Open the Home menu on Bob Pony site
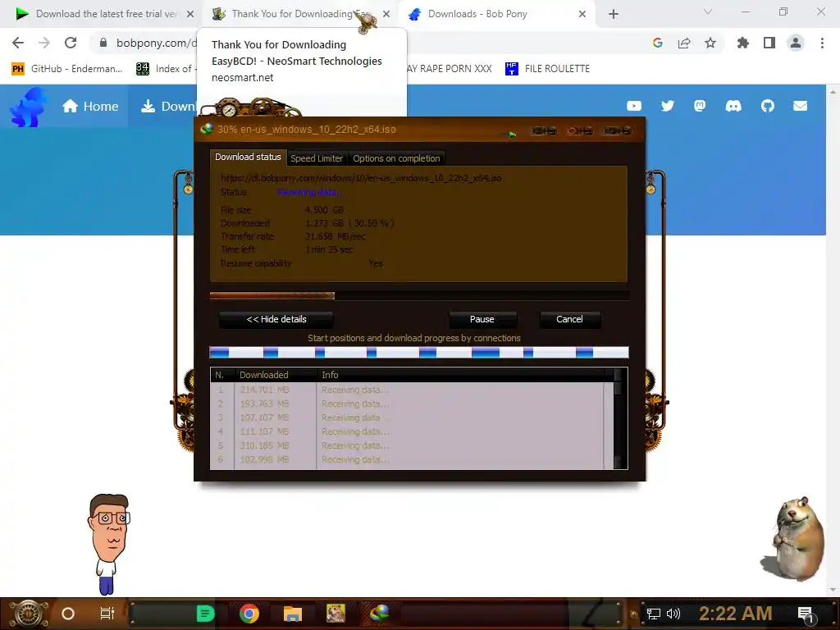This screenshot has width=840, height=630. click(90, 106)
